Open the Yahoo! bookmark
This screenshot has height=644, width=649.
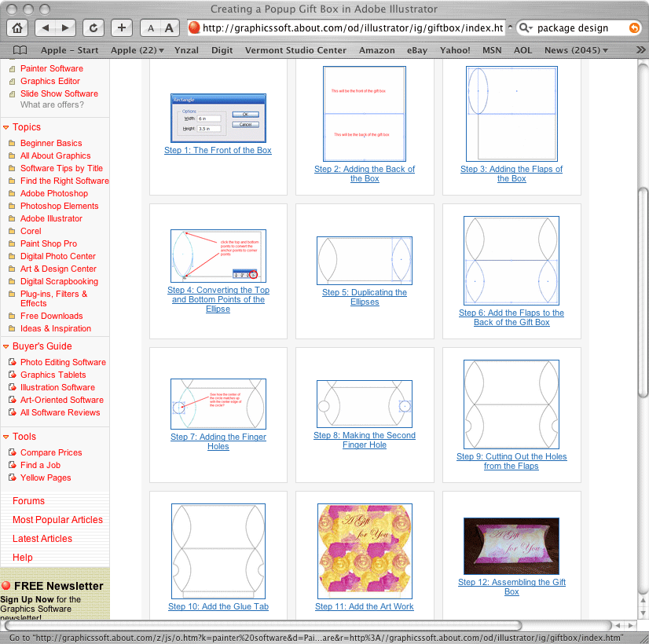point(455,50)
